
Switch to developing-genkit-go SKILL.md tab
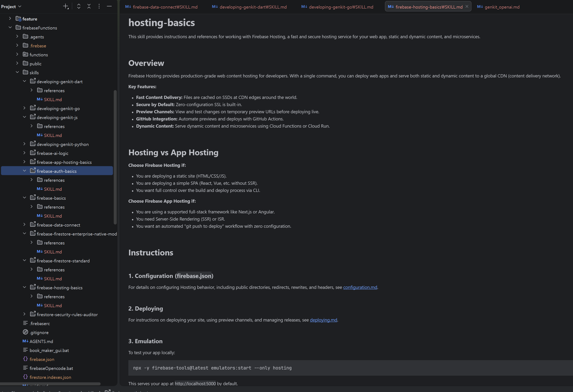click(337, 7)
